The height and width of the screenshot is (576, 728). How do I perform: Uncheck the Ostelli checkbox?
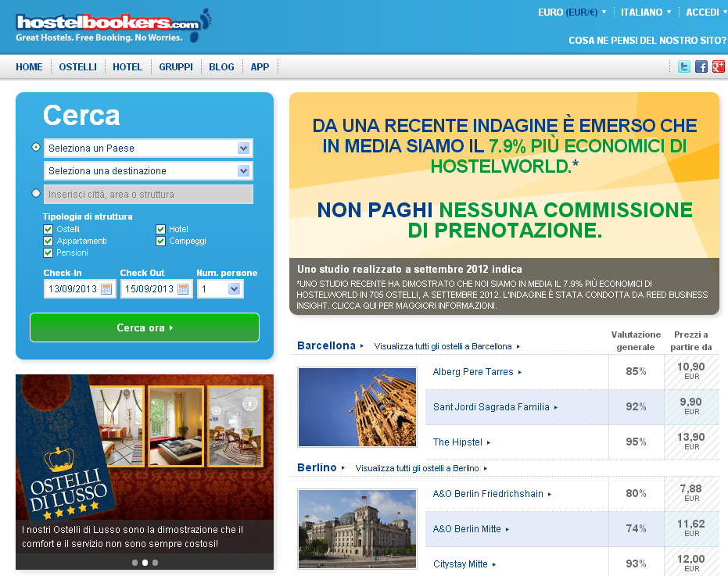[x=48, y=229]
